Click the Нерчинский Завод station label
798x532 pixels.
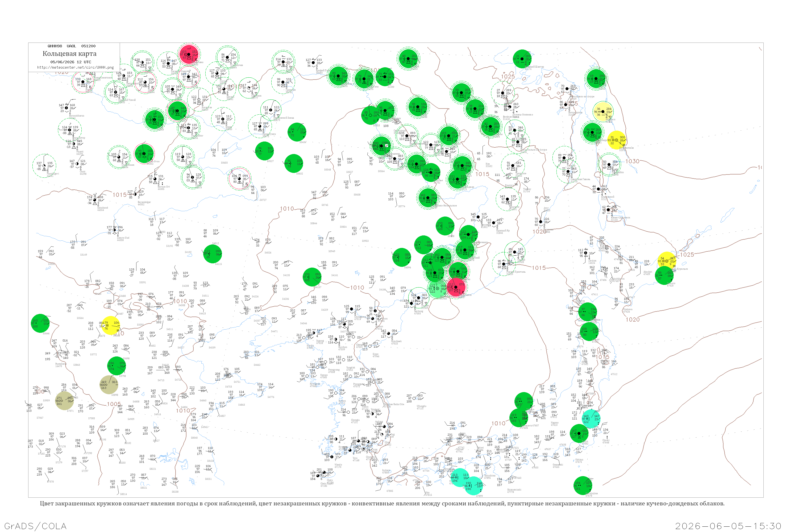(284, 118)
